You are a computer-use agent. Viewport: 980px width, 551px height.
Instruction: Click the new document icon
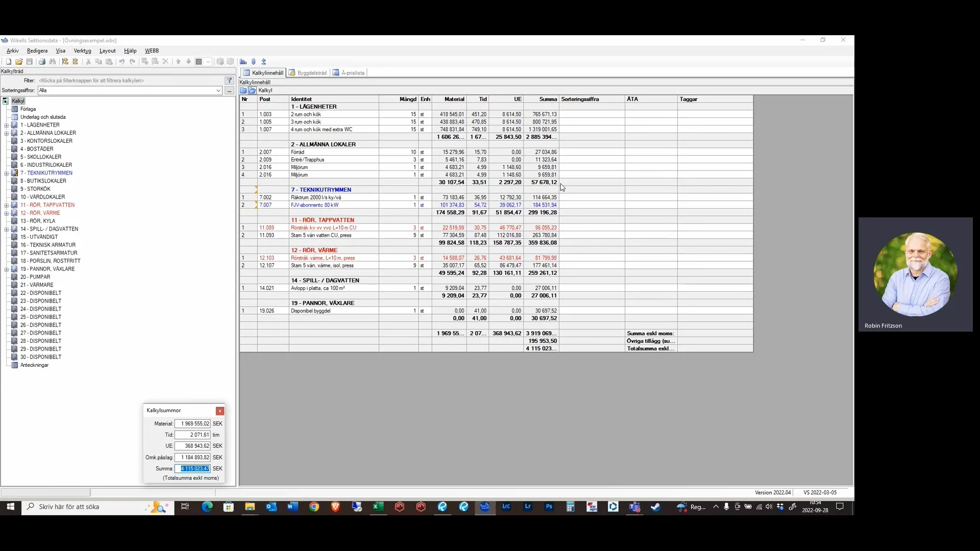(9, 62)
